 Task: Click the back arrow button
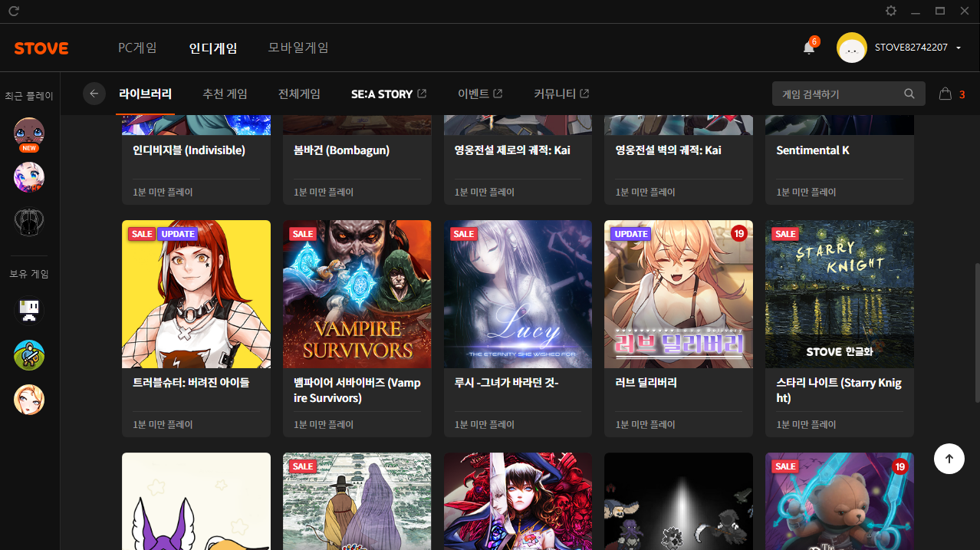pos(94,94)
